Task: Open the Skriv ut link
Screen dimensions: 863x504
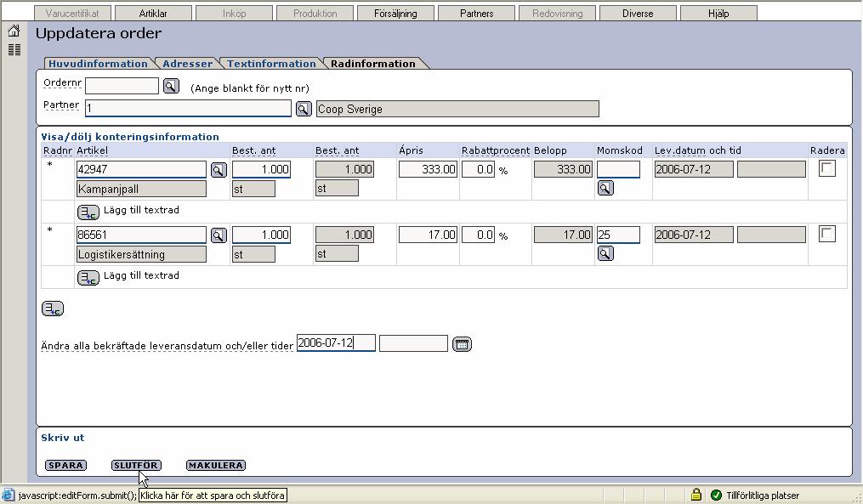Action: click(63, 438)
